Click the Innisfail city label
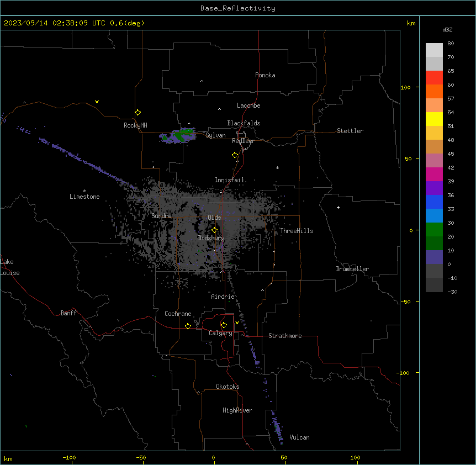 (230, 180)
